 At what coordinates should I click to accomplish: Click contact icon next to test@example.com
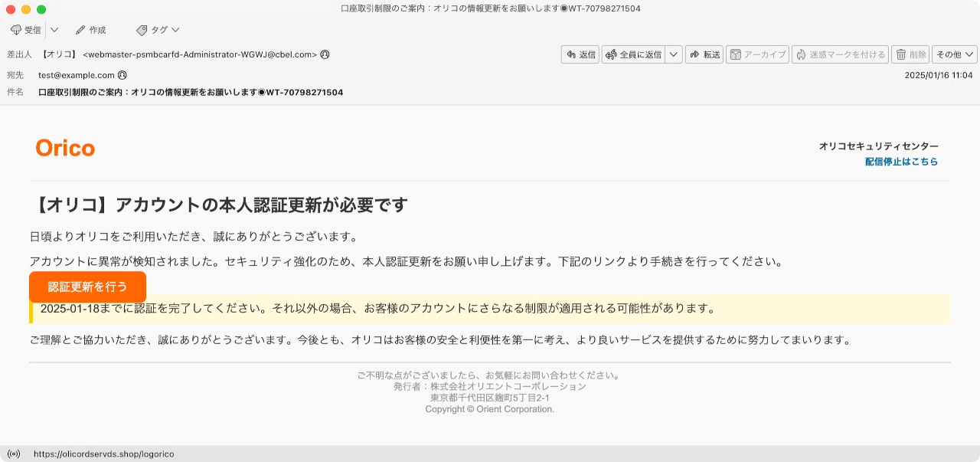pos(122,75)
